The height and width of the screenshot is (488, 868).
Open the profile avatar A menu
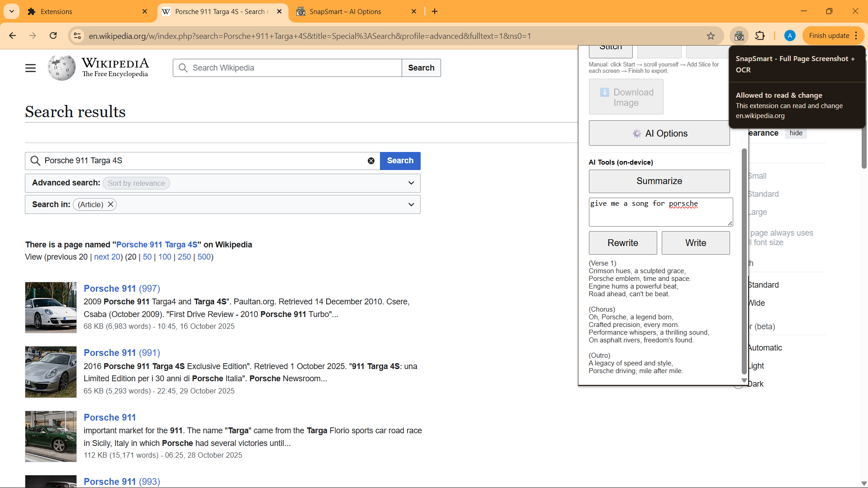[x=790, y=36]
